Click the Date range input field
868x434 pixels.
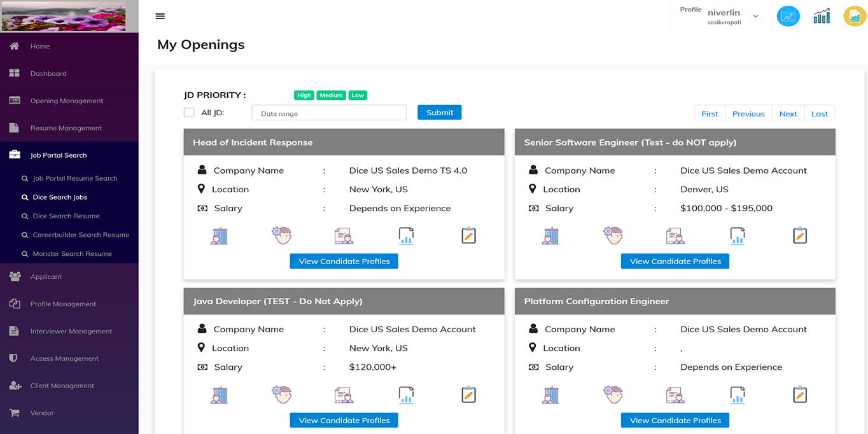click(329, 113)
